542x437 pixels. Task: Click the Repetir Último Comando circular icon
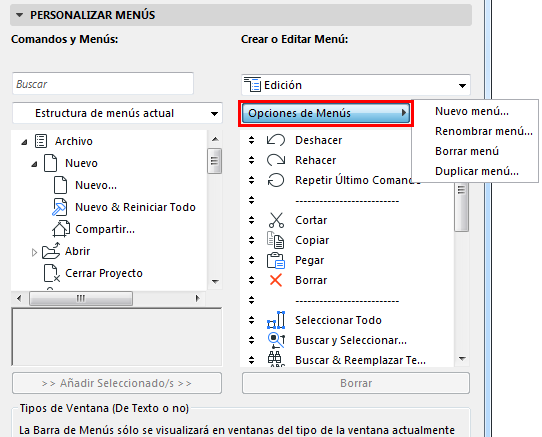pos(276,180)
